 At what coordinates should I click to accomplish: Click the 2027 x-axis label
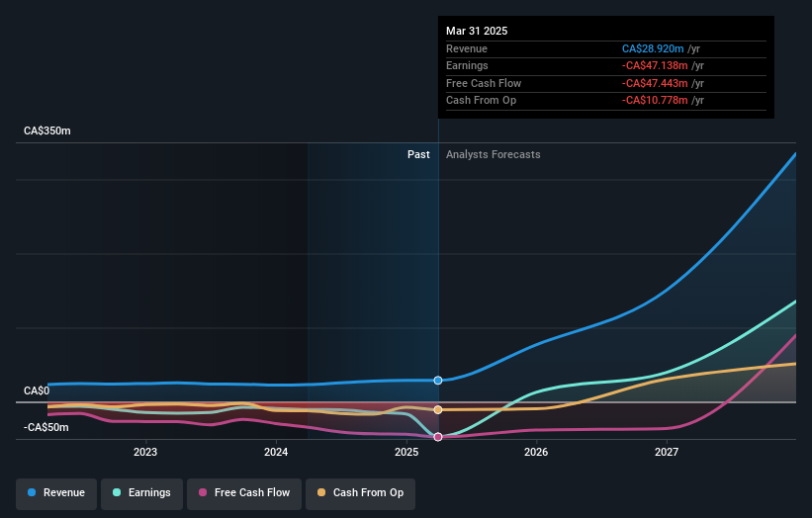point(667,452)
